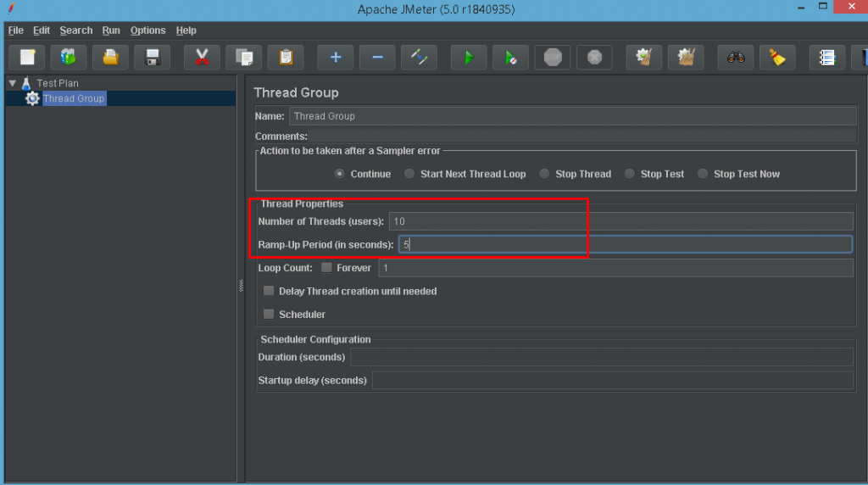The image size is (868, 485).
Task: Select the Stop Test radio button
Action: tap(630, 174)
